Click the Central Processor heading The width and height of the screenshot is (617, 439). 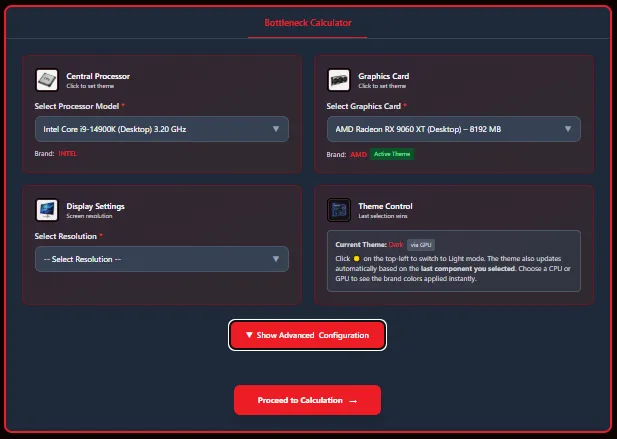click(x=98, y=76)
